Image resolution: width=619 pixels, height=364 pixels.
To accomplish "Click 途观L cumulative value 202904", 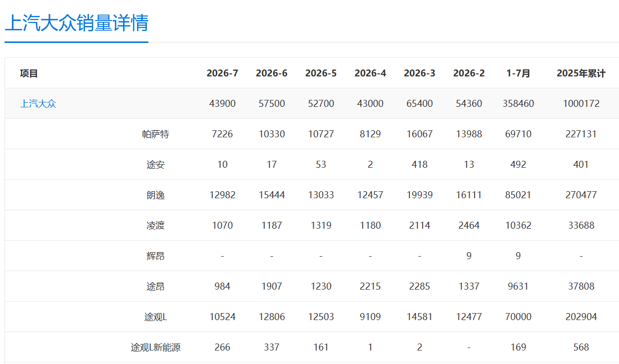I will click(581, 317).
